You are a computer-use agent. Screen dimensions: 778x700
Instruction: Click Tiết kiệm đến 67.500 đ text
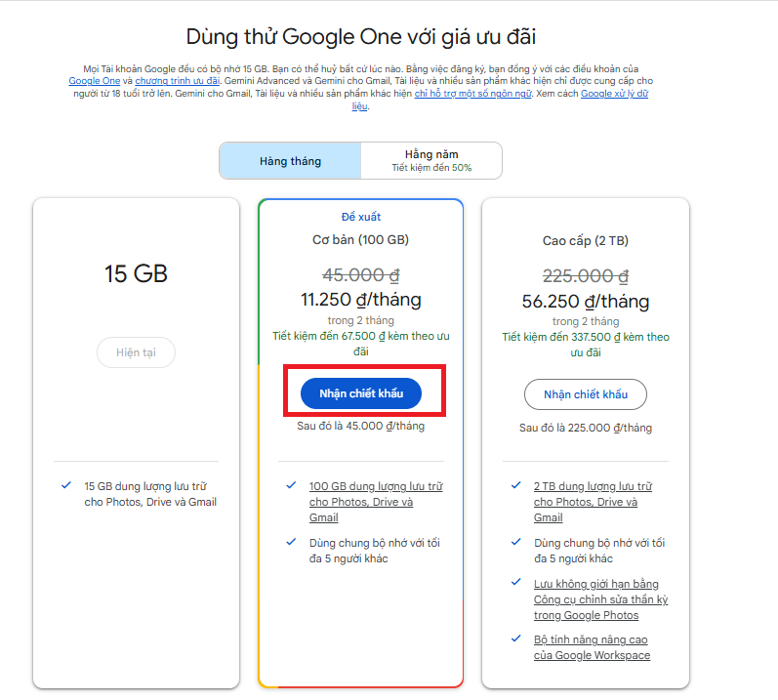pos(361,344)
